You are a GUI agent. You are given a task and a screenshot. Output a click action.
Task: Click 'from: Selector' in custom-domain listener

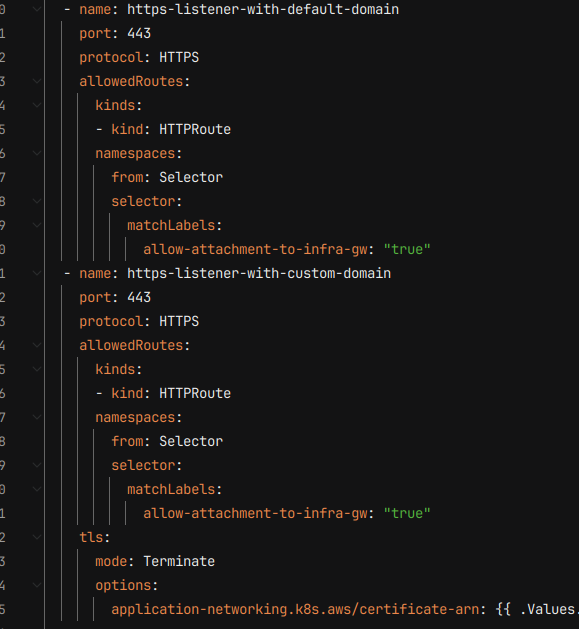coord(167,441)
